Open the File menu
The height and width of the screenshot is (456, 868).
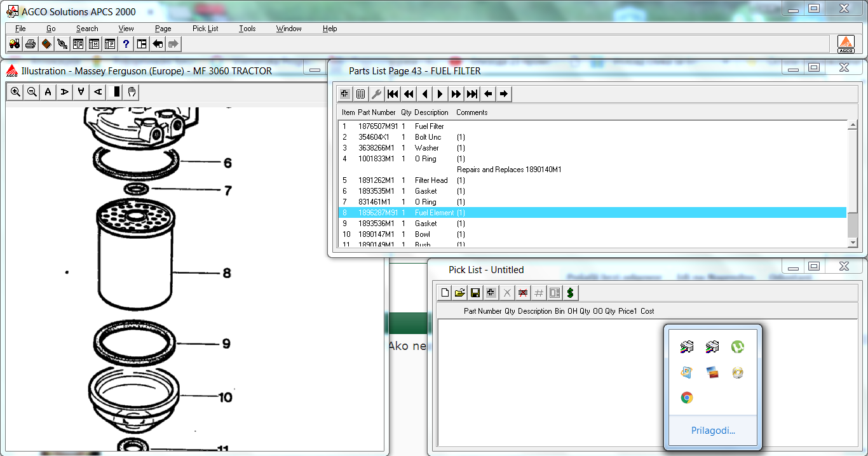click(20, 29)
